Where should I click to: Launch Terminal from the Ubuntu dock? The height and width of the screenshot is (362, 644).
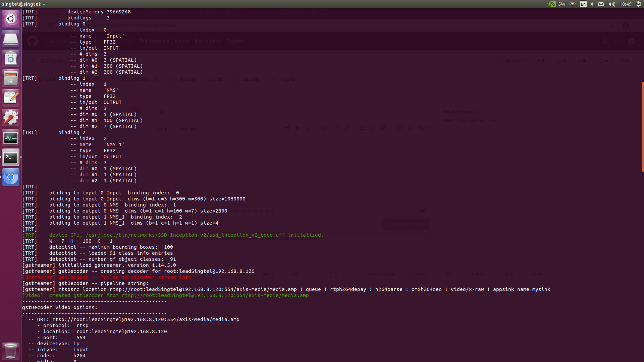[11, 157]
